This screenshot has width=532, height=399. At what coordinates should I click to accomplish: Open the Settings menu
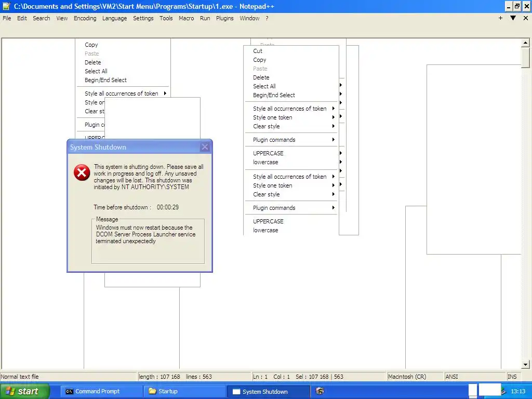143,18
